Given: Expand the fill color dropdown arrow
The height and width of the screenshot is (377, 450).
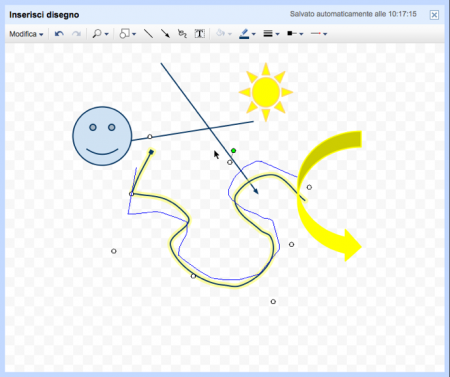Looking at the screenshot, I should coord(230,34).
